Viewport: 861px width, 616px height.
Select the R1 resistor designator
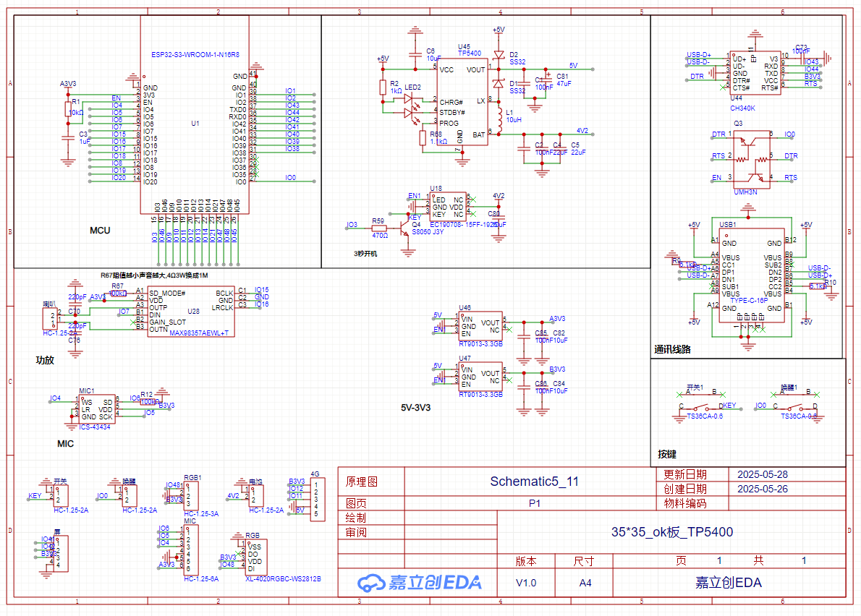coord(76,101)
